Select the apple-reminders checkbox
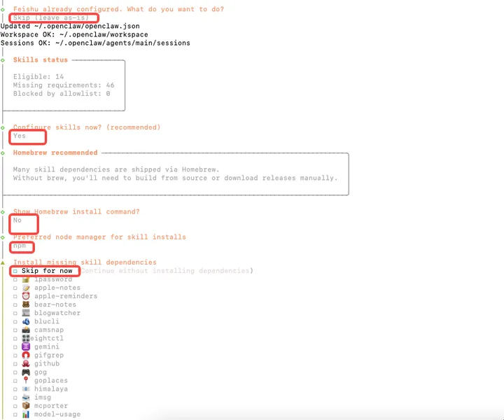504x420 pixels. tap(15, 296)
